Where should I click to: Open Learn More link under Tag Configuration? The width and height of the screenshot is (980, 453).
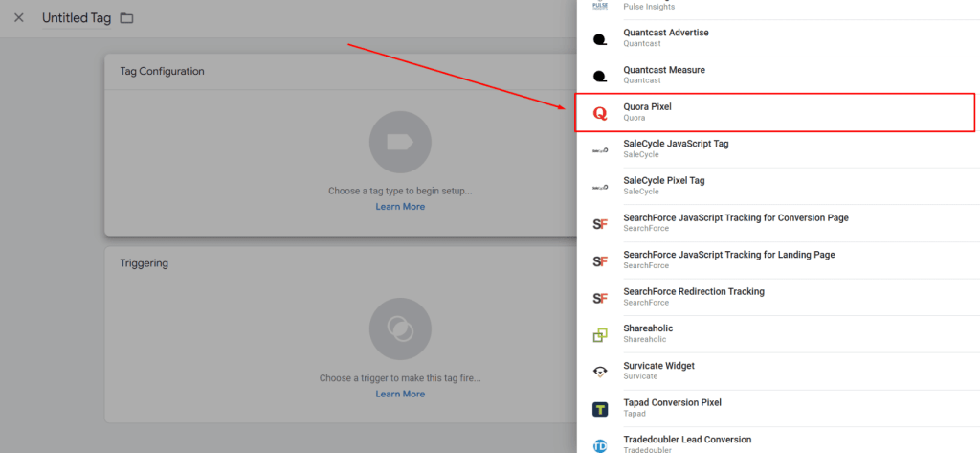pyautogui.click(x=400, y=207)
